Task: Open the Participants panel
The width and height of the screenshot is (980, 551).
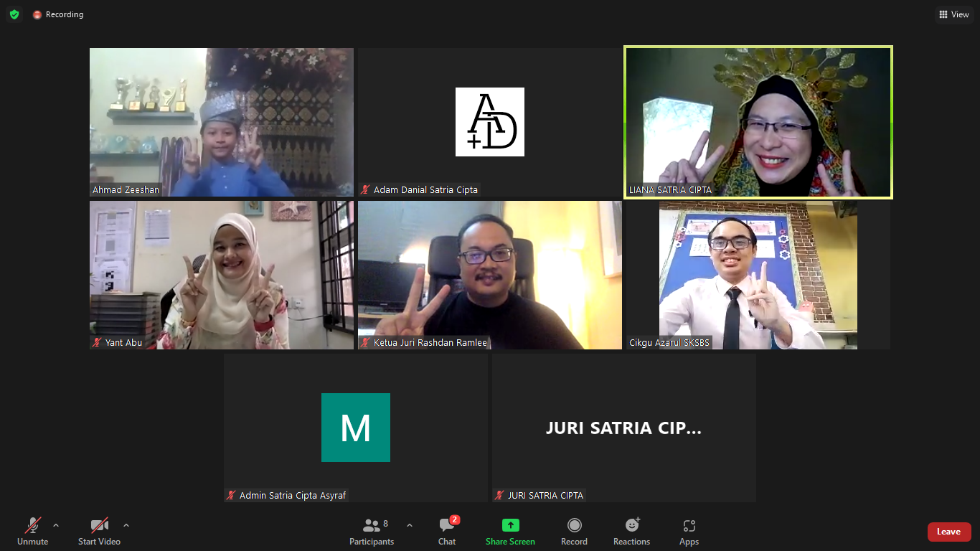Action: pos(372,531)
